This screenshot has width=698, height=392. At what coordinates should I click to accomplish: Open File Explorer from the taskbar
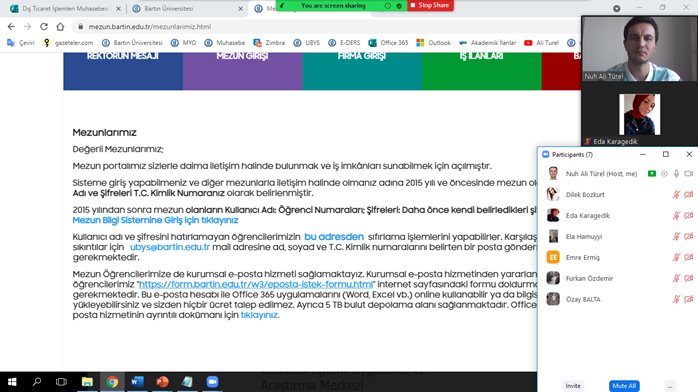[87, 382]
